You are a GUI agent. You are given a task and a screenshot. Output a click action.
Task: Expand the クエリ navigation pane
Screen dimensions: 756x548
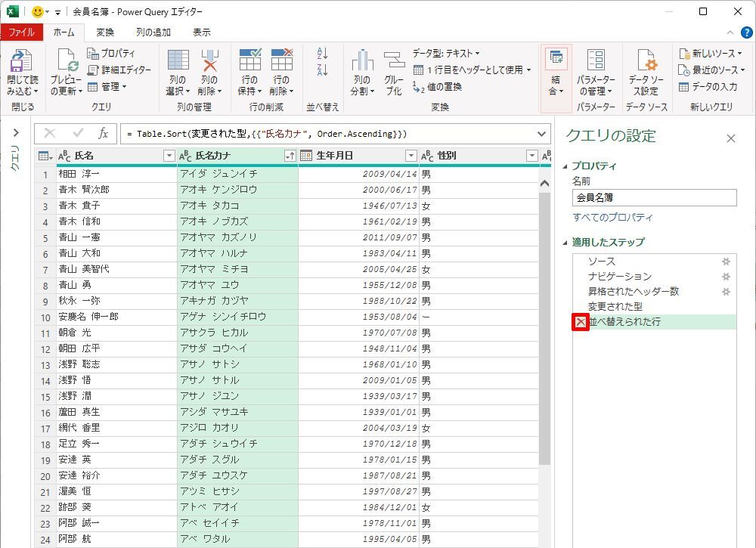[x=15, y=133]
